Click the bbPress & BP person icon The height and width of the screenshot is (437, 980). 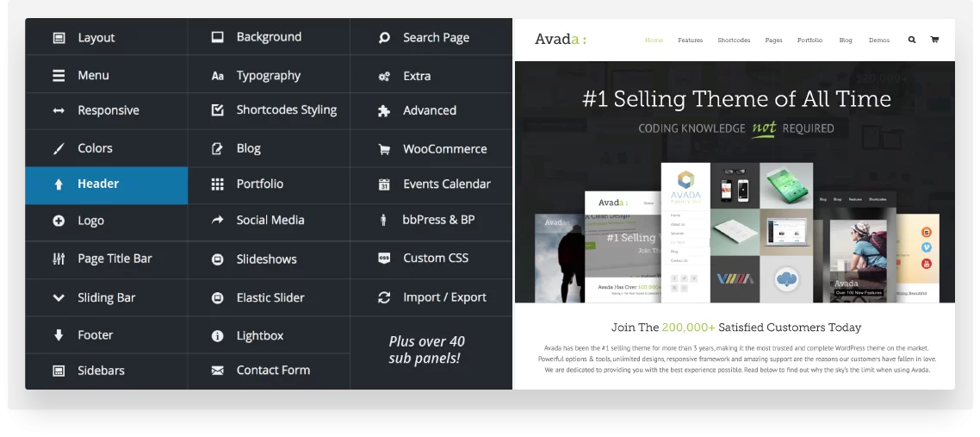384,220
